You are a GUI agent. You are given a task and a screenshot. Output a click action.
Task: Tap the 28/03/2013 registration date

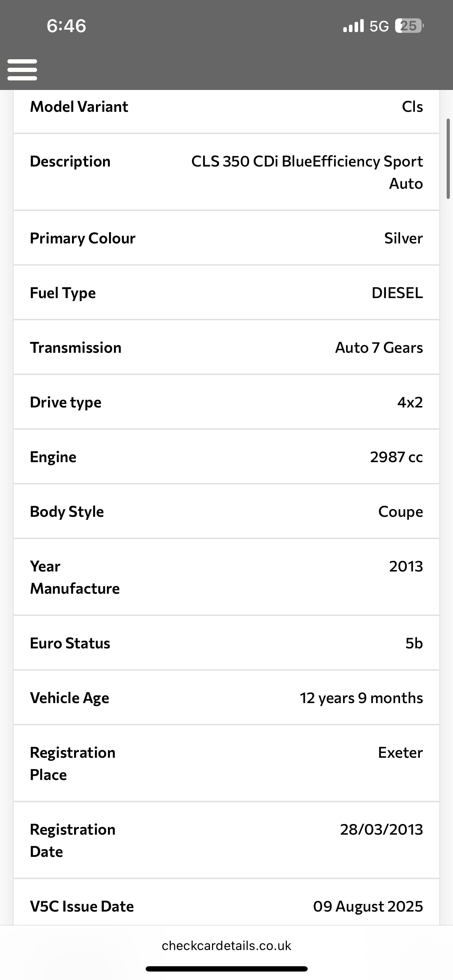[381, 829]
